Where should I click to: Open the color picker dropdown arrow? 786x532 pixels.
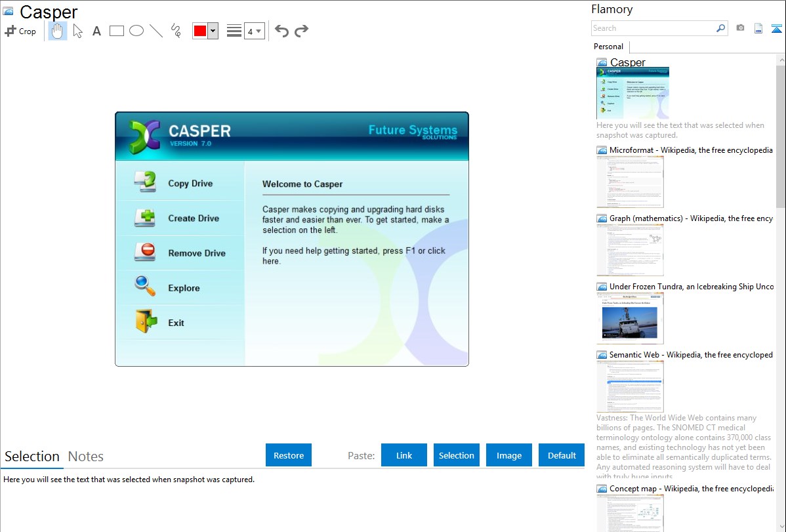(x=213, y=31)
